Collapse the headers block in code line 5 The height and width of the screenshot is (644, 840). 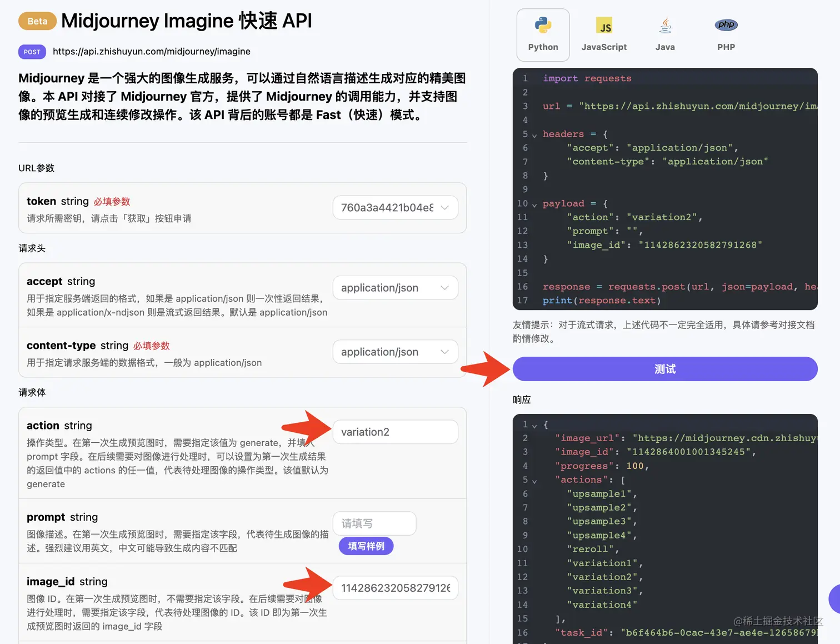[534, 135]
